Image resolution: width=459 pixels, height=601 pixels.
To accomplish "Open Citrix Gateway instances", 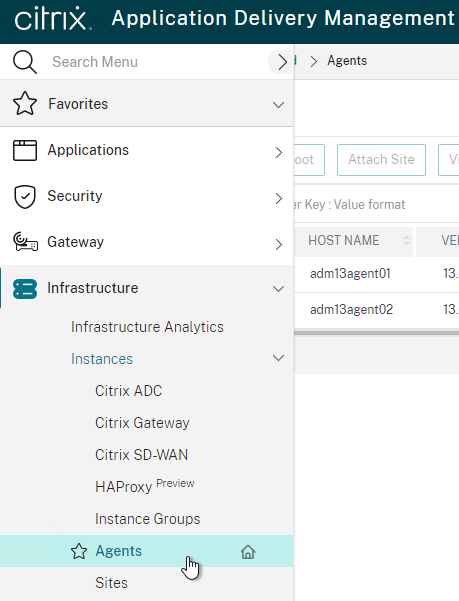I will (x=142, y=423).
